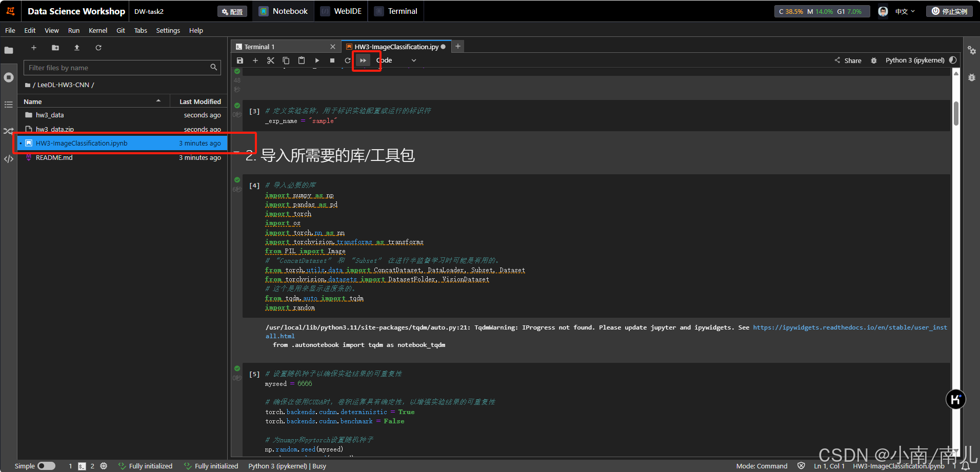Open the table of contents sidebar
Viewport: 980px width, 472px height.
point(9,105)
